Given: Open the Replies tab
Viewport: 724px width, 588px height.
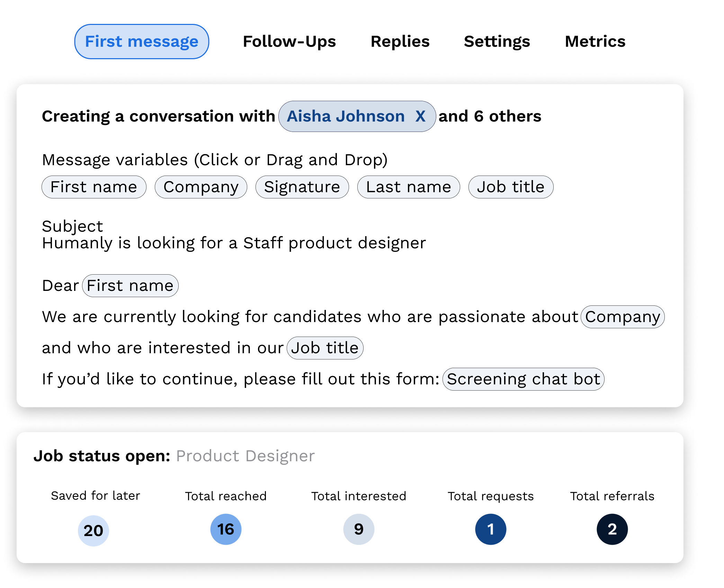Looking at the screenshot, I should [400, 42].
